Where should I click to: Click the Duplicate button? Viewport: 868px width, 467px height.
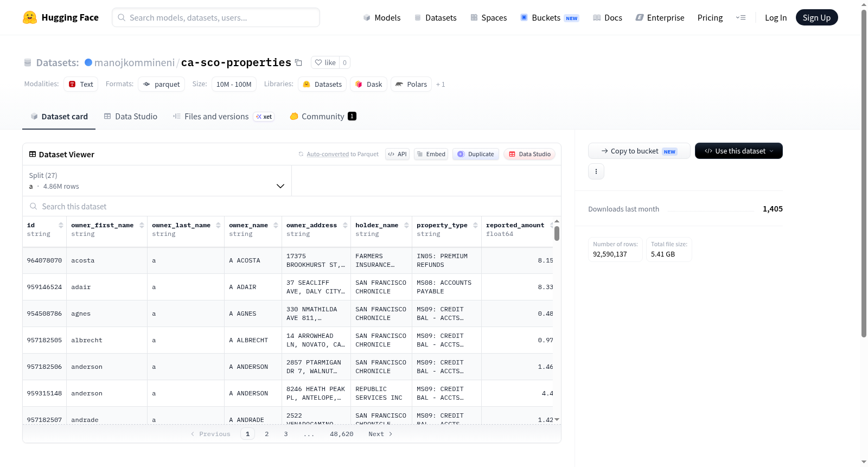[476, 154]
